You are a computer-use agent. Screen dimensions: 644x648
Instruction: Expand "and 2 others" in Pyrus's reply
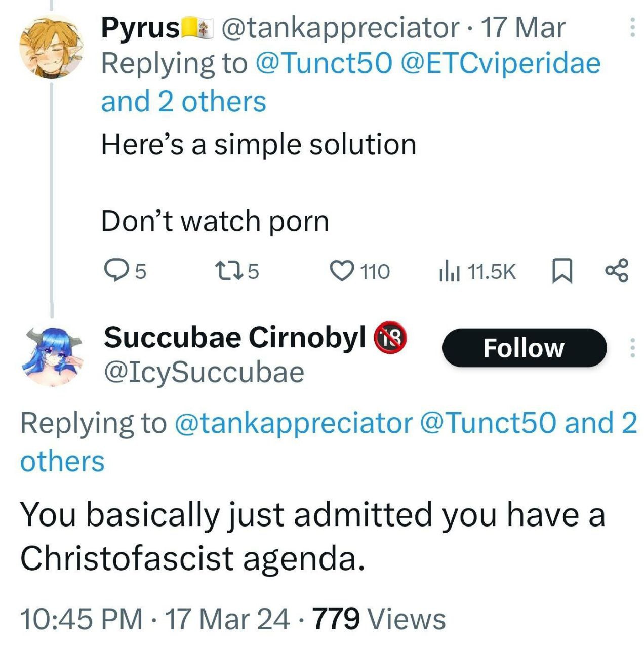183,101
